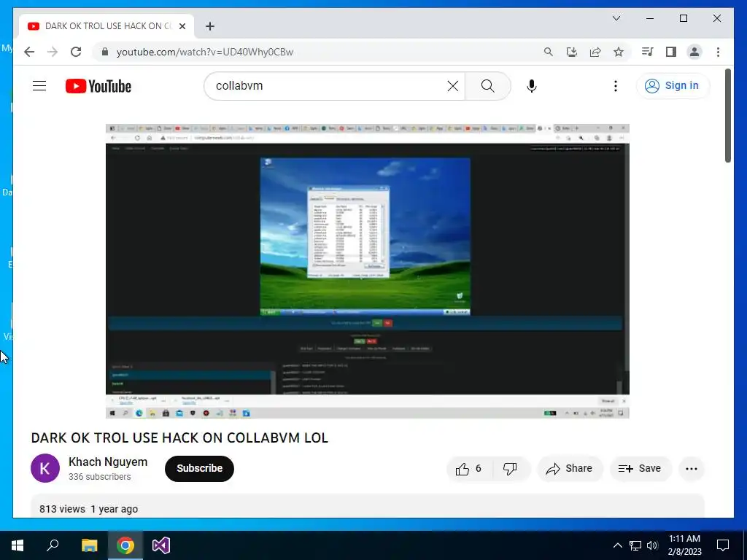Viewport: 747px width, 560px height.
Task: Switch to Chrome in taskbar
Action: point(125,545)
